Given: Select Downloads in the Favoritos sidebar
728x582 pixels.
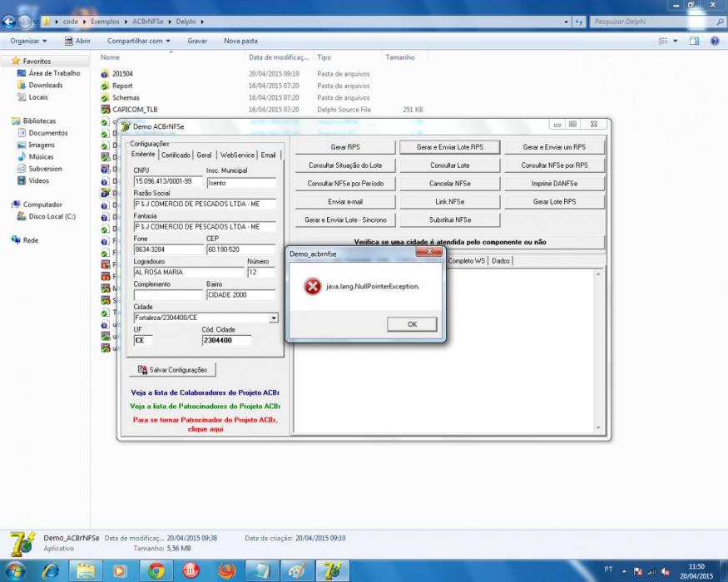Looking at the screenshot, I should [45, 85].
